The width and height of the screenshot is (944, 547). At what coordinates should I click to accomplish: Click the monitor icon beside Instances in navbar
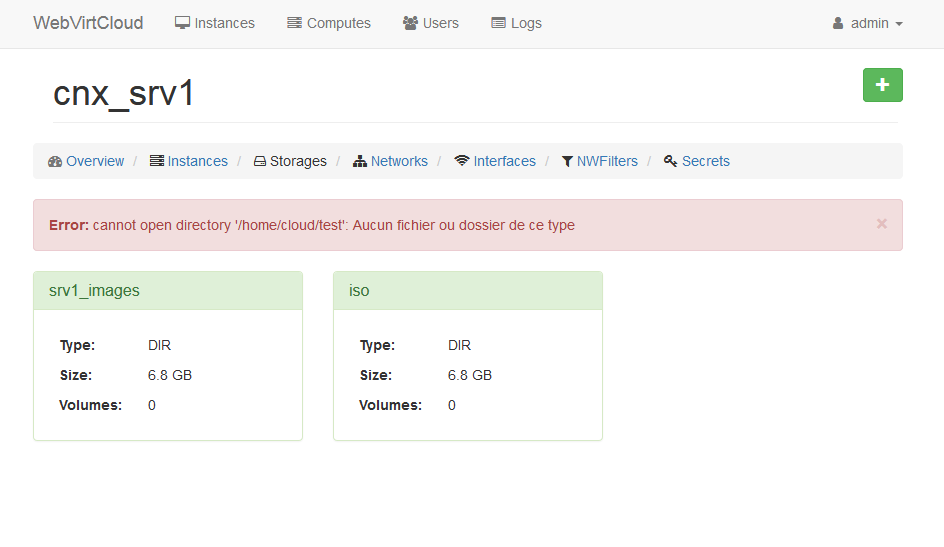coord(182,23)
